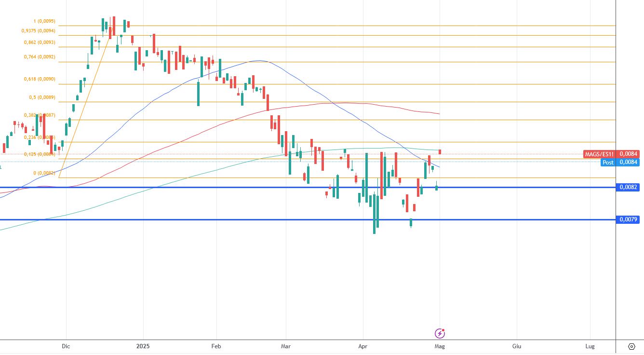The width and height of the screenshot is (644, 355).
Task: Click the Apr label on time axis
Action: (x=362, y=346)
